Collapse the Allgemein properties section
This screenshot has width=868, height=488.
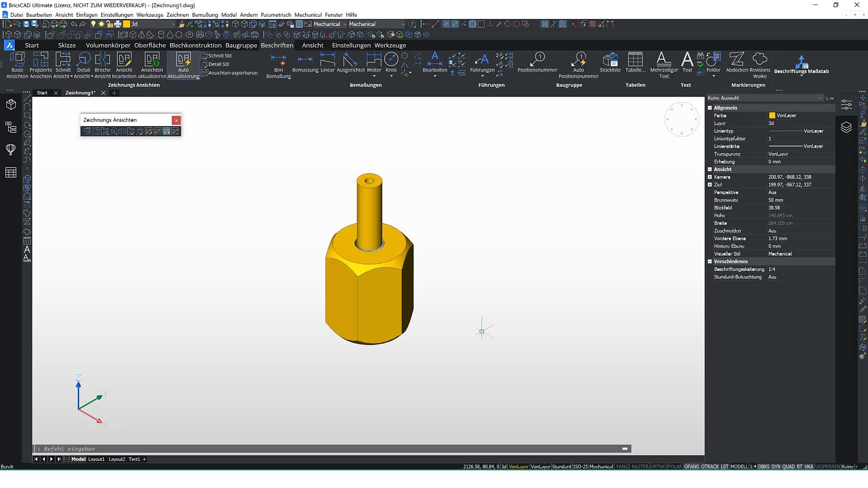point(710,108)
